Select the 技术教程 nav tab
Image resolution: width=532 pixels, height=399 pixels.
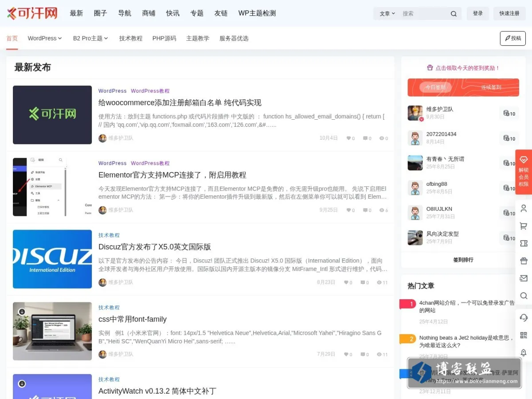click(x=131, y=38)
